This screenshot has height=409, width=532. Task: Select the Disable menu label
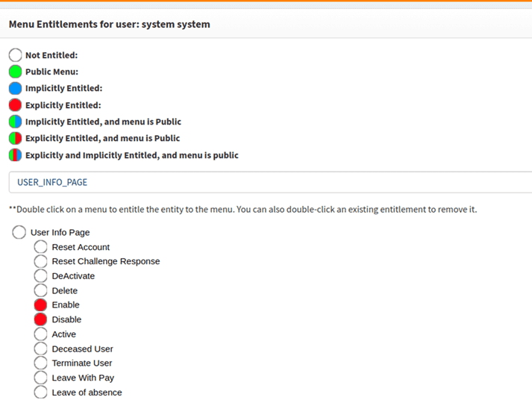(x=66, y=319)
